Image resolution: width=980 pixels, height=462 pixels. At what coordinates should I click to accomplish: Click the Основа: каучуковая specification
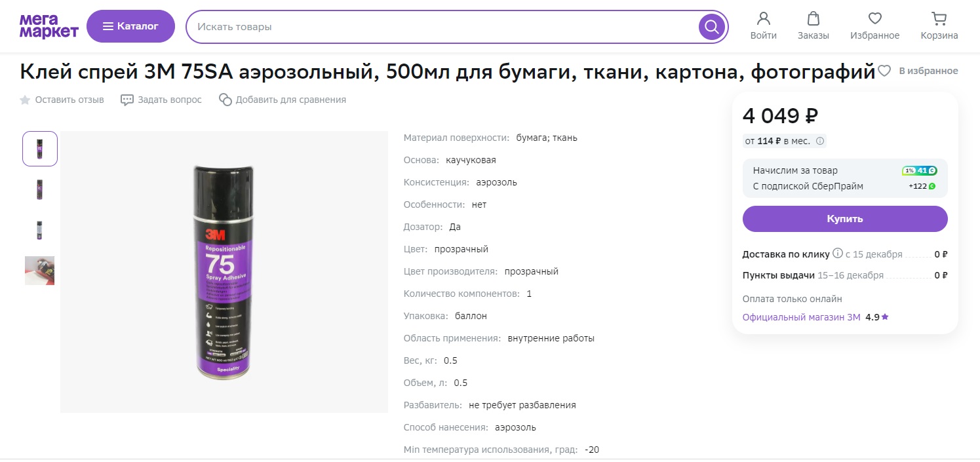click(450, 160)
